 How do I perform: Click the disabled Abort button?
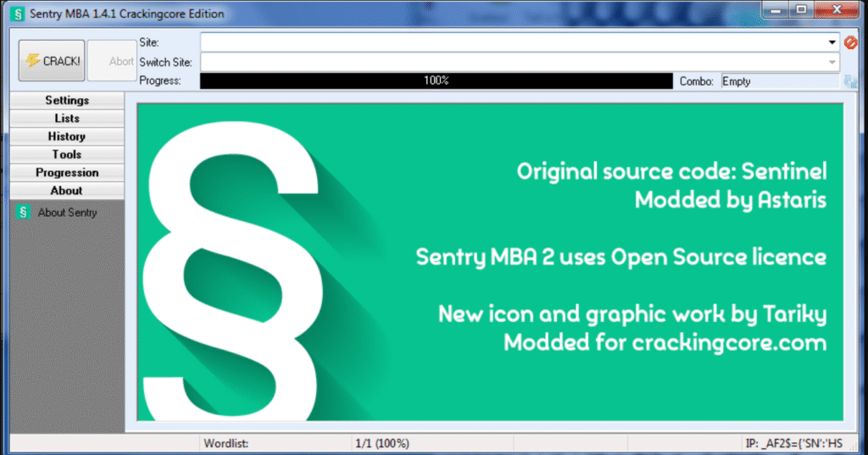[x=112, y=61]
